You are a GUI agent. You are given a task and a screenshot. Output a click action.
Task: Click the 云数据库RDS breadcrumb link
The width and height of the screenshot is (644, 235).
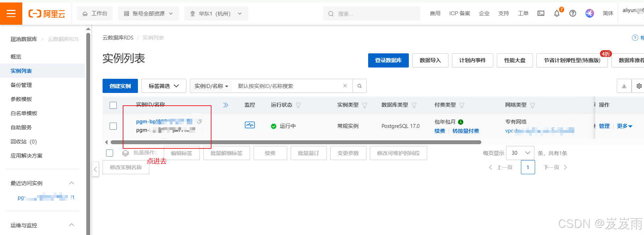[118, 37]
